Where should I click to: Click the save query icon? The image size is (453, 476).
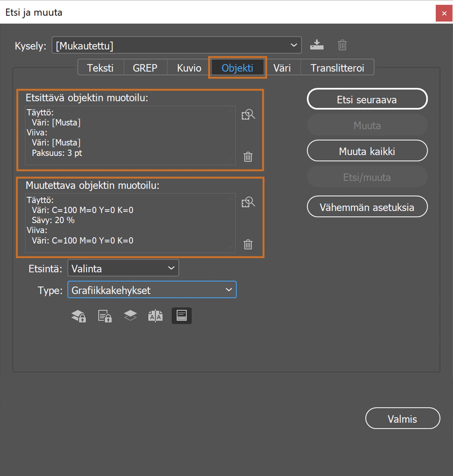tap(317, 45)
